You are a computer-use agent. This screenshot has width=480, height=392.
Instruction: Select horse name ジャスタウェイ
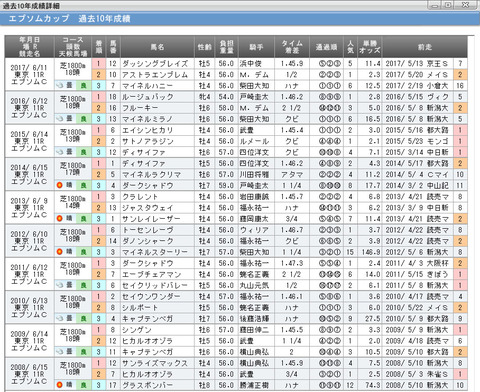[x=148, y=208]
